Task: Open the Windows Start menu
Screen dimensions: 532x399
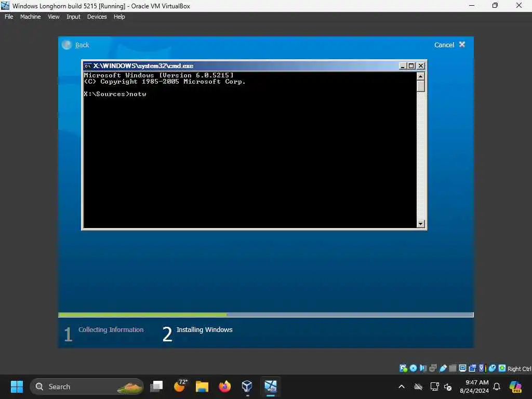Action: point(17,387)
